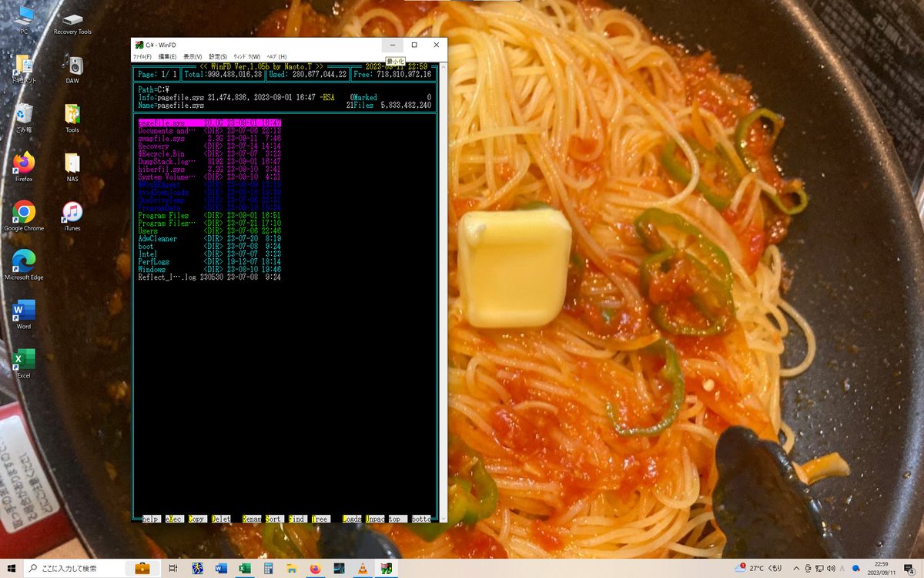
Task: Select the boot directory entry
Action: (209, 247)
